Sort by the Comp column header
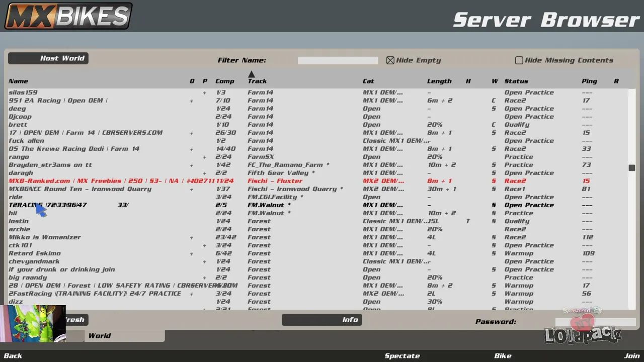The image size is (644, 362). click(x=225, y=81)
